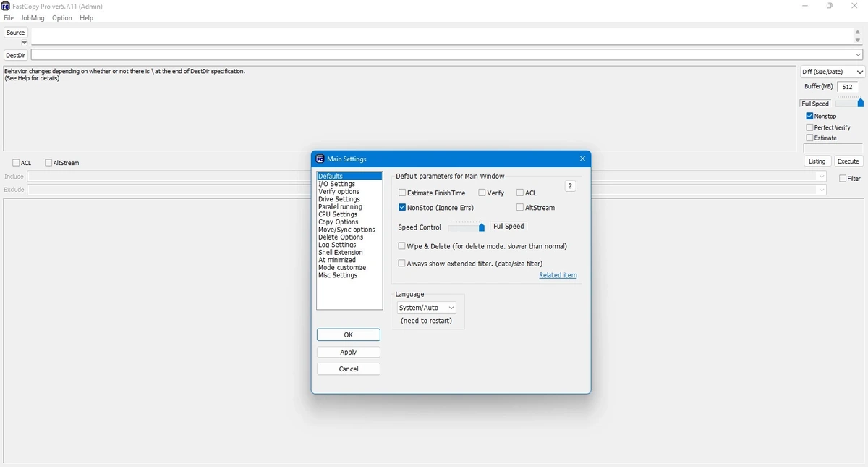Select Shell Extension in settings list
868x467 pixels.
pos(349,252)
